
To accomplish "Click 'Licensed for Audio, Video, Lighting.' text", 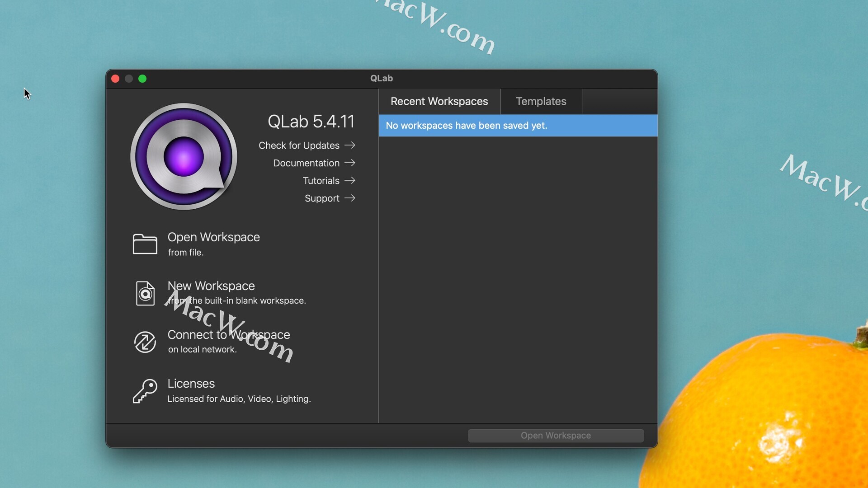I will [239, 399].
